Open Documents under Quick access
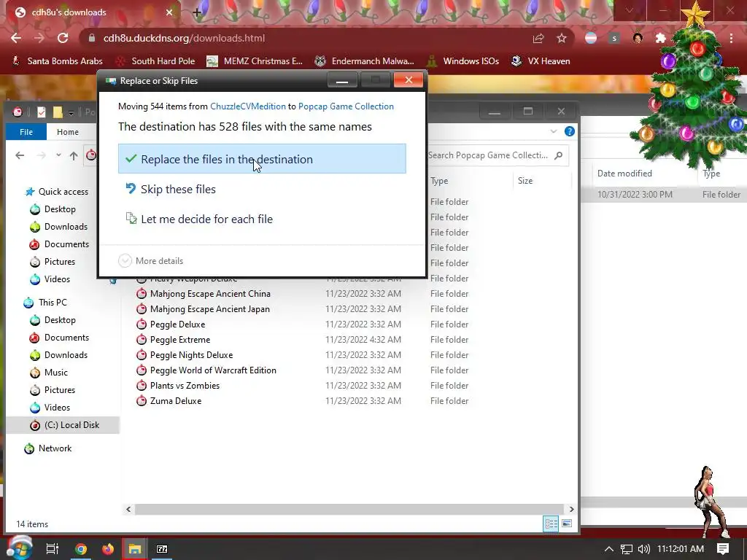The width and height of the screenshot is (747, 560). (x=66, y=244)
